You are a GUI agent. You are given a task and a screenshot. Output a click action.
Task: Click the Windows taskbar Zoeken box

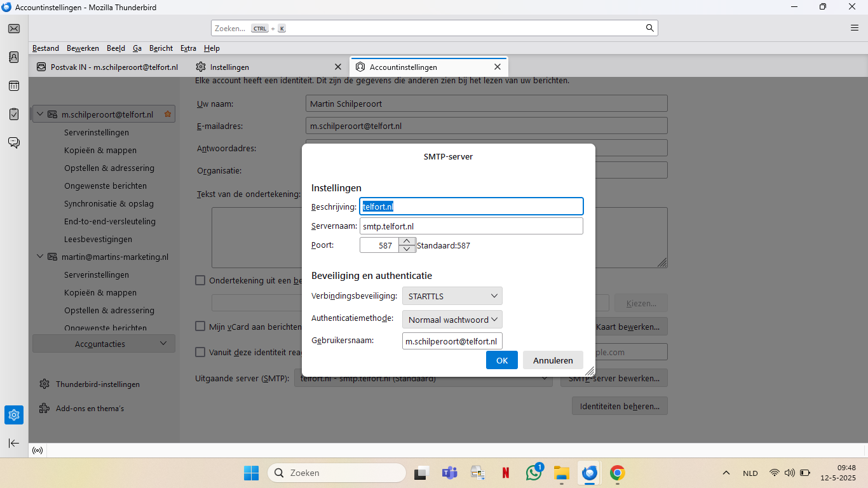(337, 473)
